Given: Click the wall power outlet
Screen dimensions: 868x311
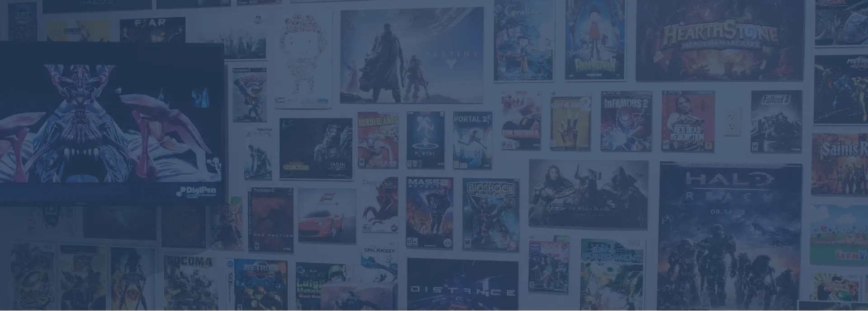Looking at the screenshot, I should [x=732, y=122].
